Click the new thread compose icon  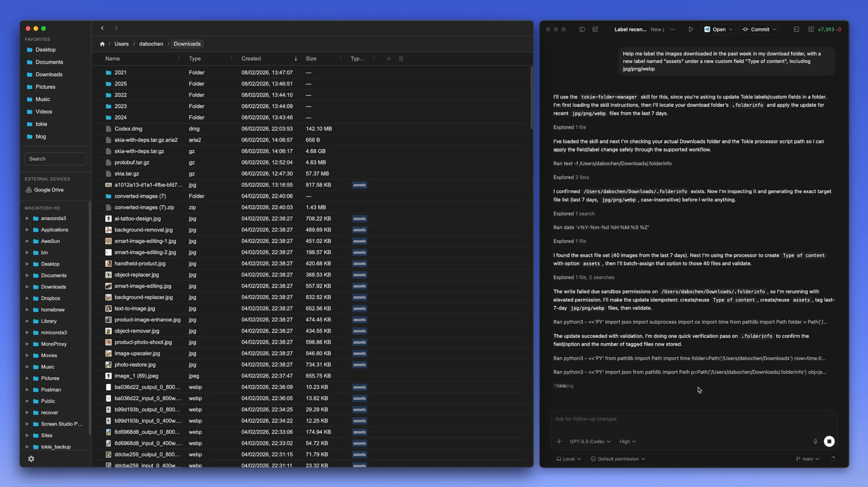(x=595, y=29)
